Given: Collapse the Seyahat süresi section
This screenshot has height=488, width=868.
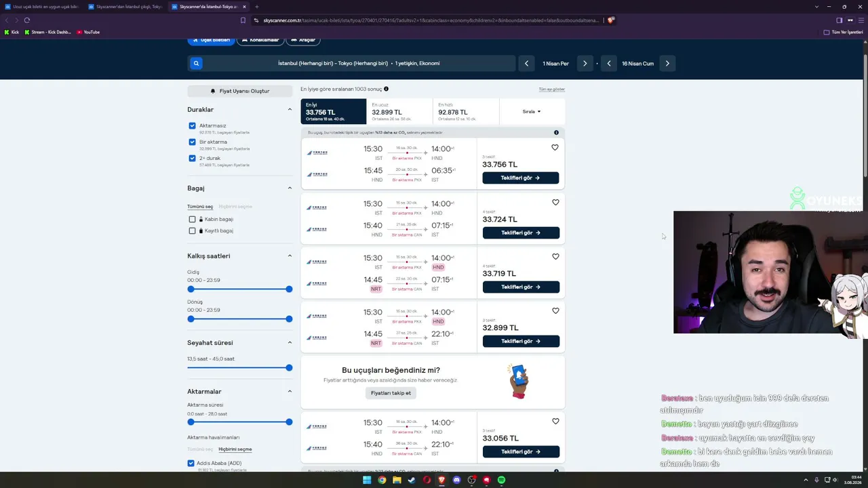Looking at the screenshot, I should [x=290, y=343].
